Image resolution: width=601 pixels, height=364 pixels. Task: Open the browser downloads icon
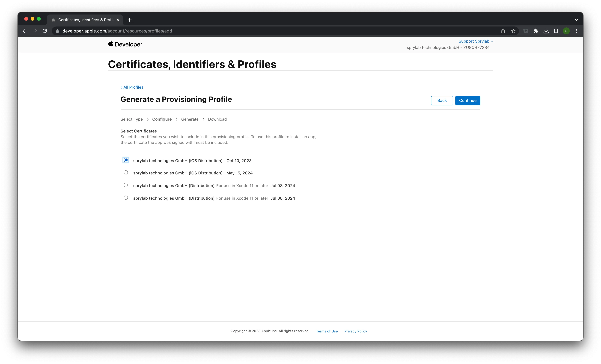[x=546, y=31]
